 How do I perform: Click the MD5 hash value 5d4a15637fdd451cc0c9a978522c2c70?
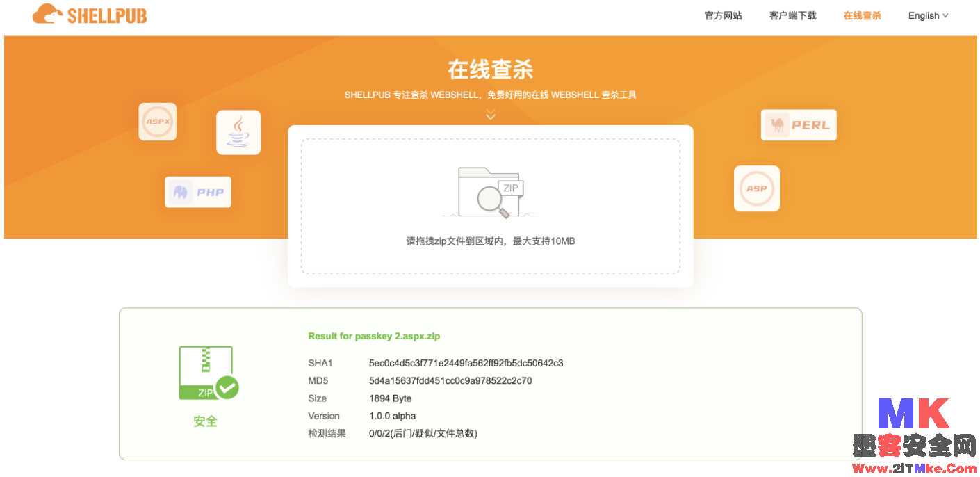tap(450, 380)
